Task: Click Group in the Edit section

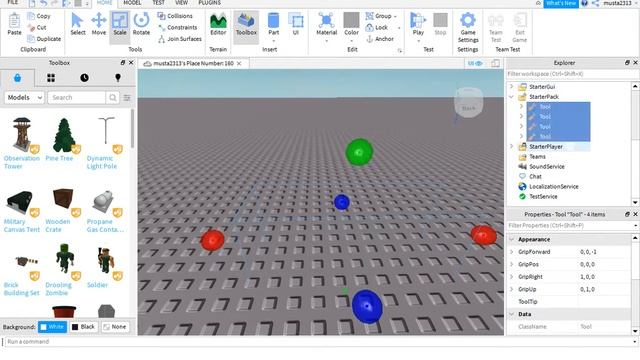Action: click(x=381, y=16)
